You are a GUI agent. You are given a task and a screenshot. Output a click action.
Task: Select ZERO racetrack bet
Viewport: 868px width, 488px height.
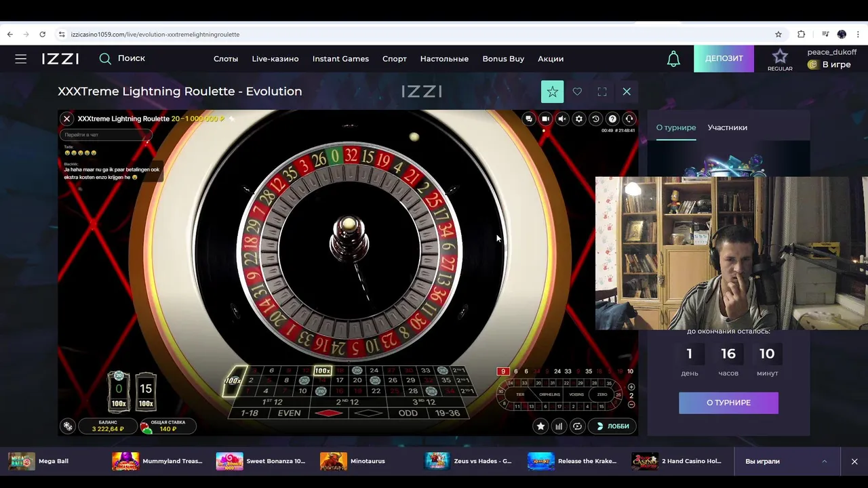(602, 394)
